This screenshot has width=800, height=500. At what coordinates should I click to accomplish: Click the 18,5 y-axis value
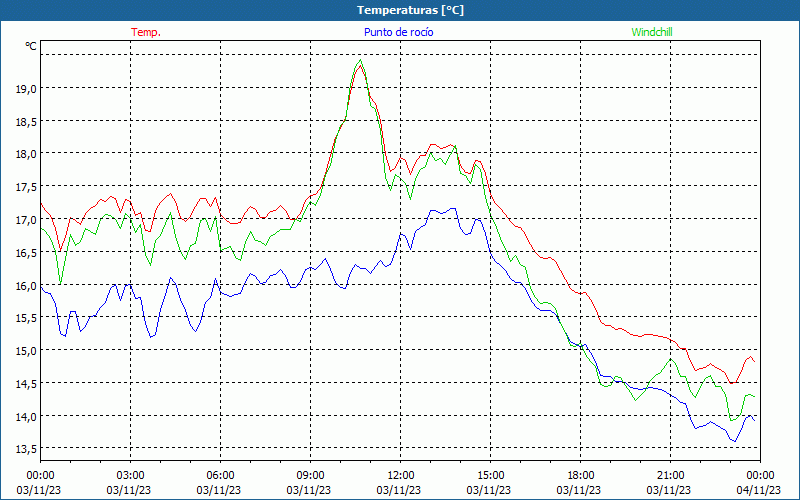[27, 122]
